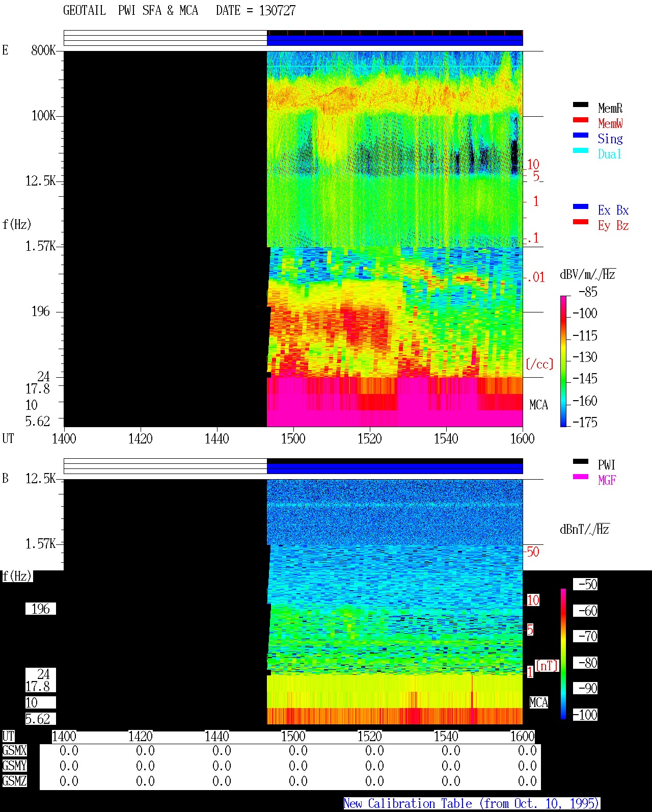
Task: Click the blue status bar above B spectrogram
Action: 395,468
